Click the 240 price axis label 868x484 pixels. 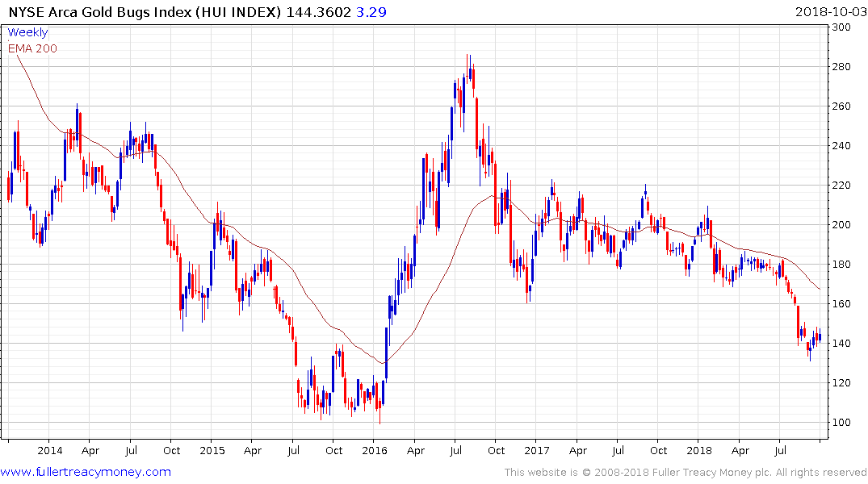tap(841, 145)
